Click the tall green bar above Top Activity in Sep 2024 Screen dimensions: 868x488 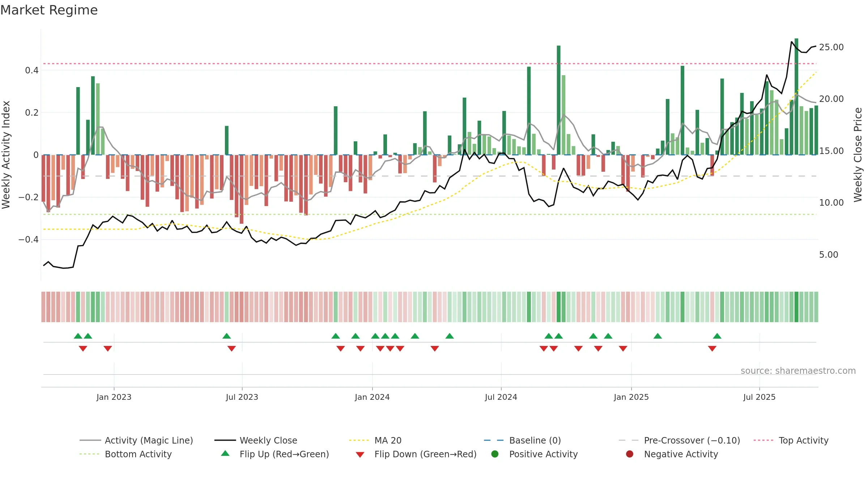559,100
